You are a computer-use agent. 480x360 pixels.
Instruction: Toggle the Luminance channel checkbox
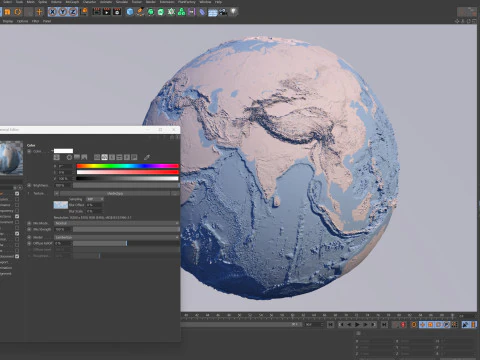pyautogui.click(x=17, y=205)
